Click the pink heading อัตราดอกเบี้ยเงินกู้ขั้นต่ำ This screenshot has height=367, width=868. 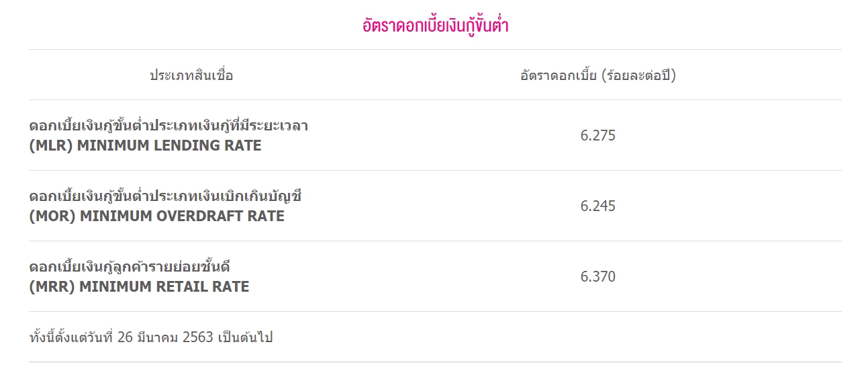pos(434,26)
